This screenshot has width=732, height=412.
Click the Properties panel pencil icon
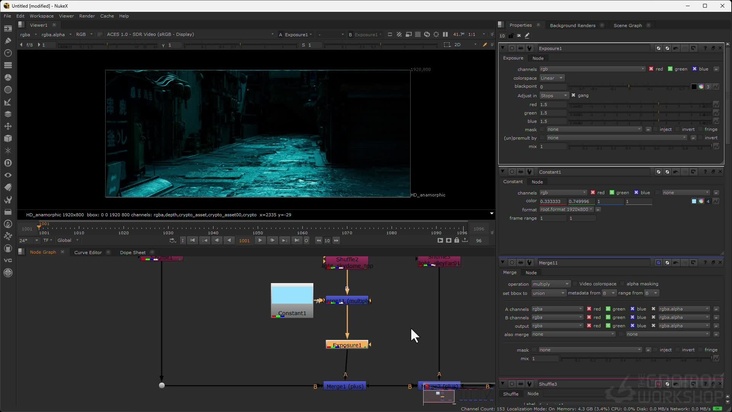pyautogui.click(x=527, y=35)
